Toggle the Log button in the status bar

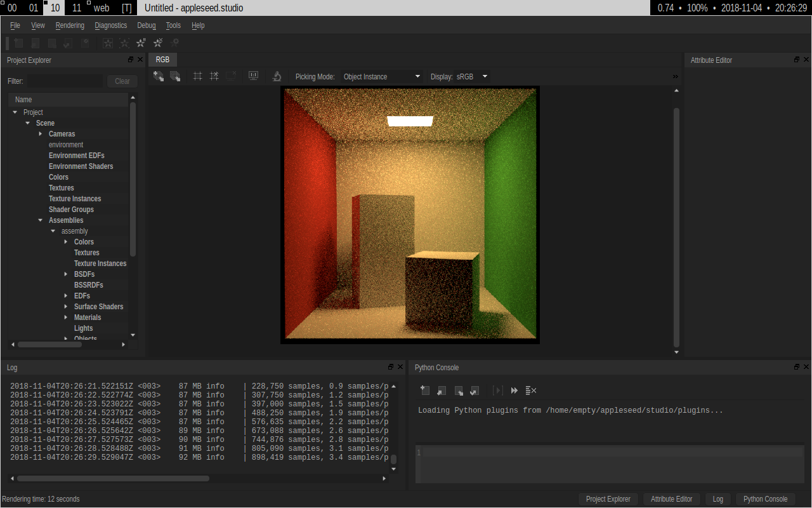(x=718, y=499)
